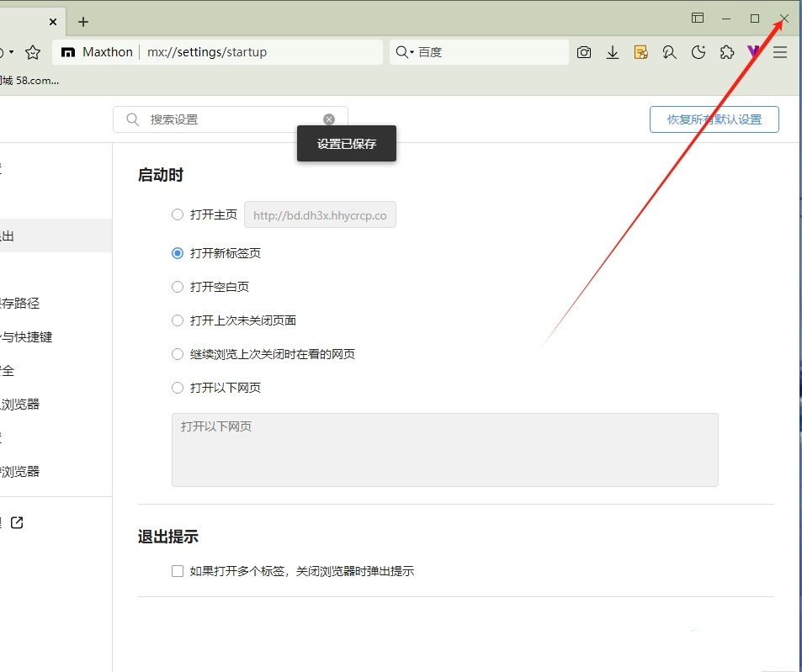Select the highlighted sidebar item ending in 出
The height and width of the screenshot is (672, 802).
pyautogui.click(x=56, y=235)
